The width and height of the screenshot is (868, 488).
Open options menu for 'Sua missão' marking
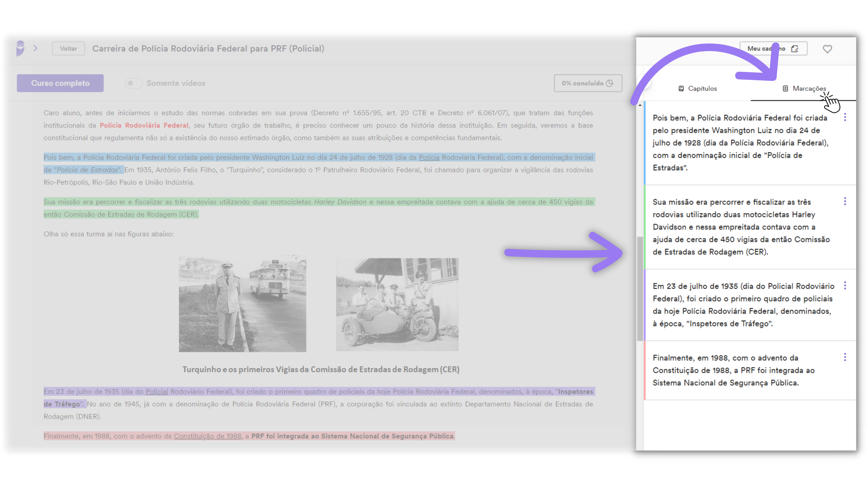pyautogui.click(x=845, y=201)
